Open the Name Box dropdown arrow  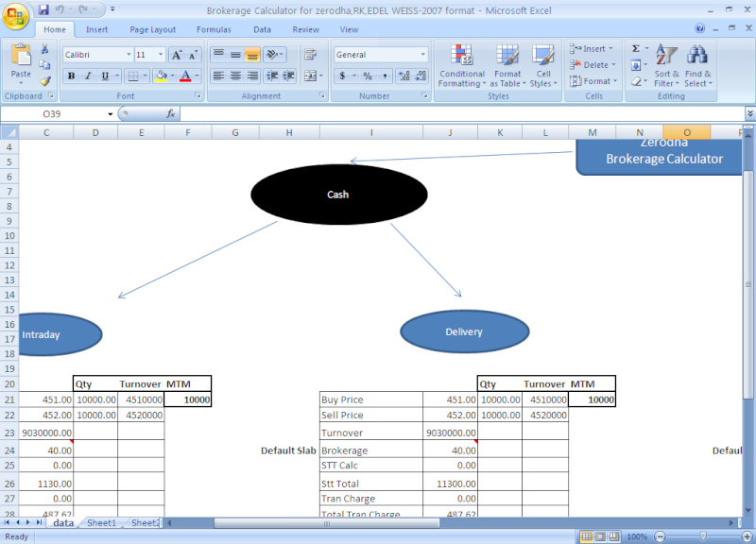[110, 113]
